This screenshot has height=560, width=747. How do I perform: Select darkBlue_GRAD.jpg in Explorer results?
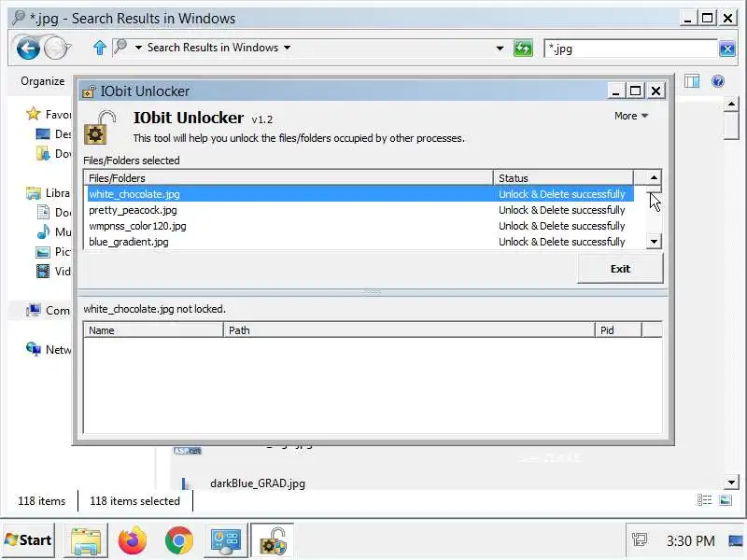tap(258, 483)
